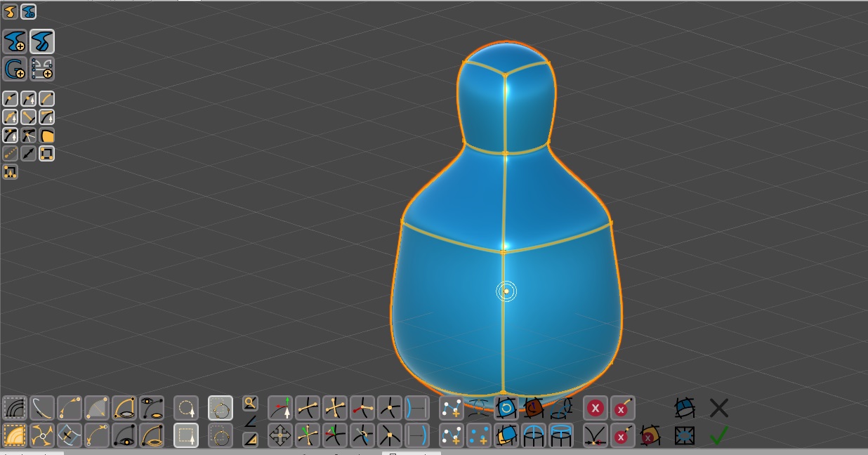868x455 pixels.
Task: Click the dashed square with orange concentric arcs
Action: click(x=14, y=436)
